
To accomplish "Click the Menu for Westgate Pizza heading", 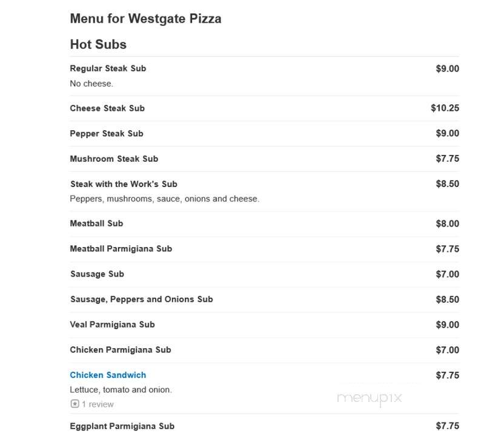I will (x=146, y=19).
